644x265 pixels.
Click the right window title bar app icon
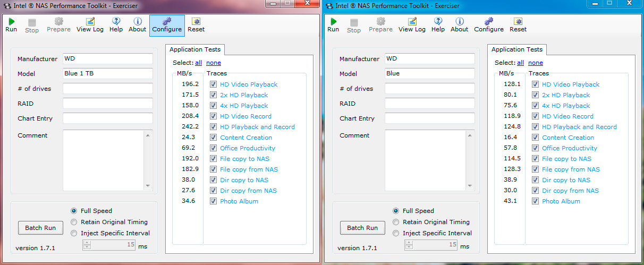329,6
